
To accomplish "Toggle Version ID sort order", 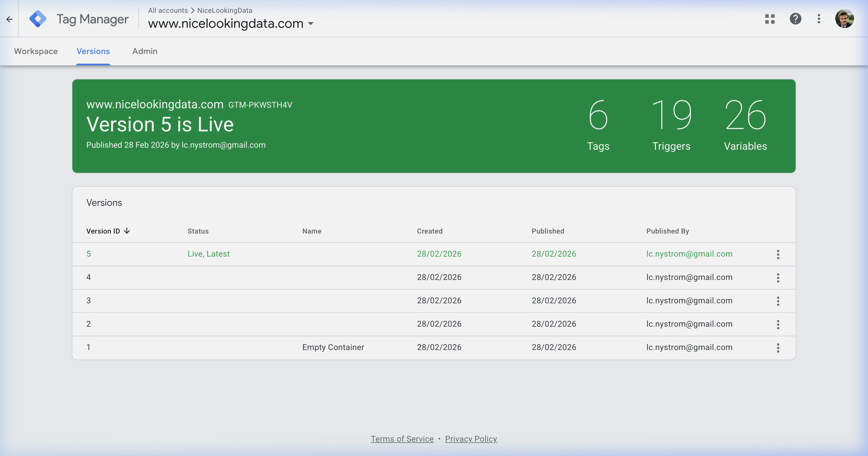I will [x=108, y=231].
